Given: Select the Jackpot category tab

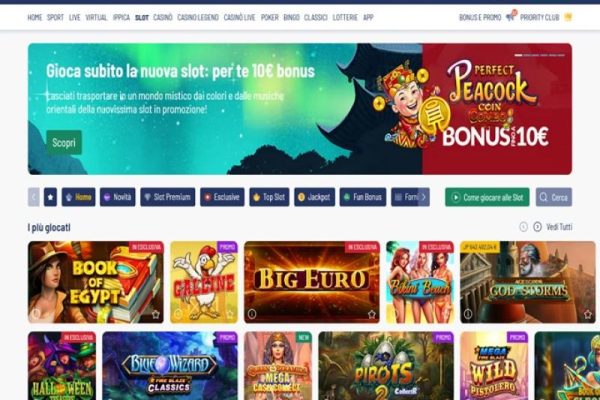Looking at the screenshot, I should [315, 197].
